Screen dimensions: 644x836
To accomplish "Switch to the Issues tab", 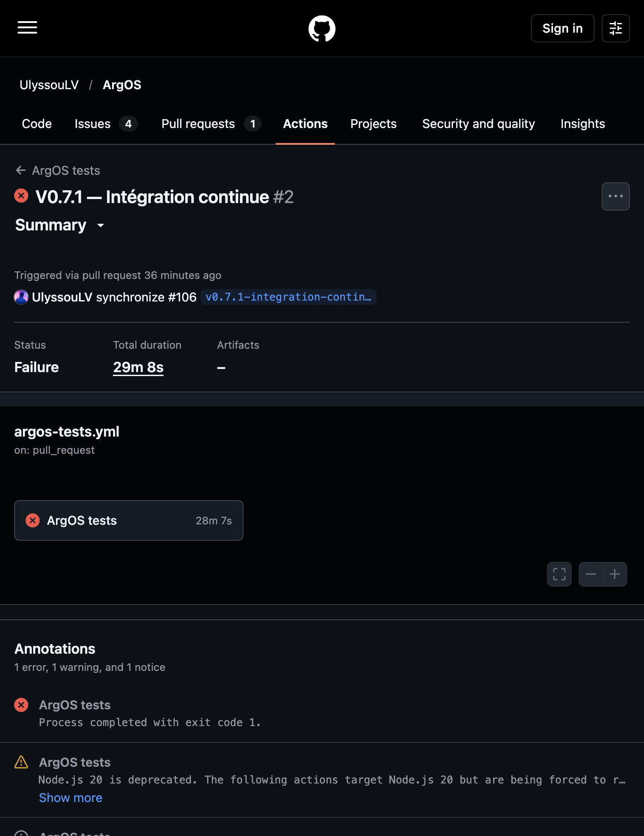I will (106, 124).
